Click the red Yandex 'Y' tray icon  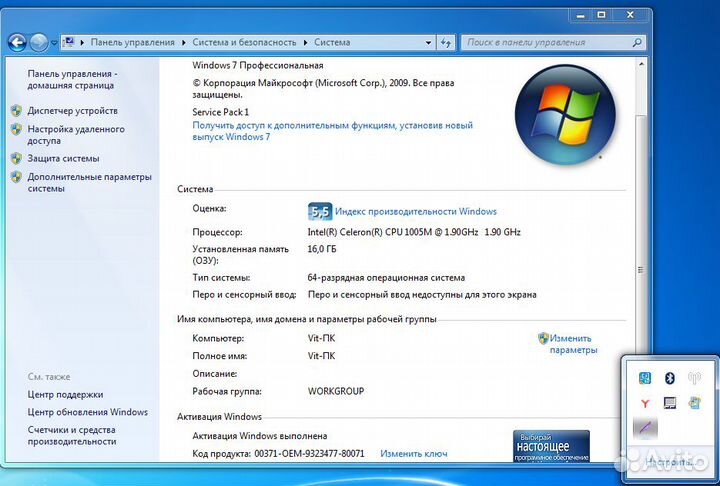click(x=645, y=403)
